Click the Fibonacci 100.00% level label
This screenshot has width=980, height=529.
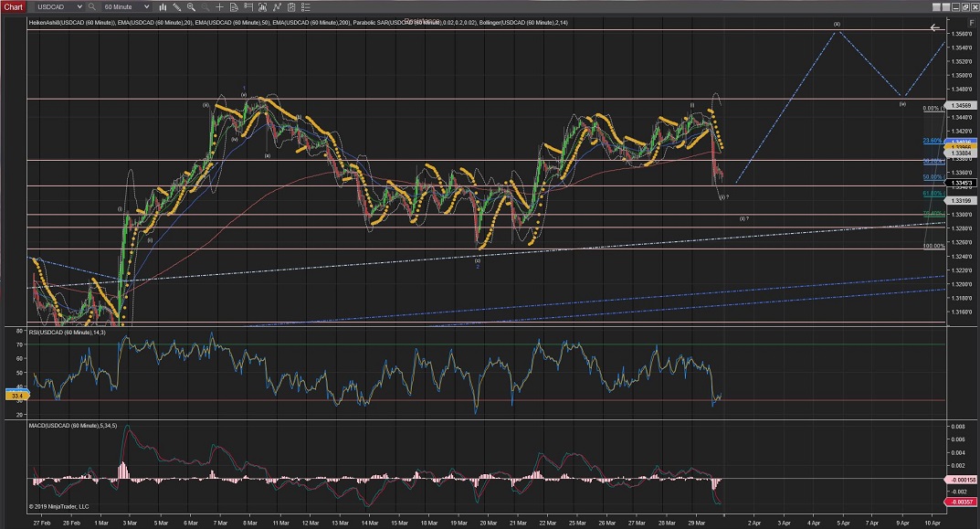click(933, 246)
